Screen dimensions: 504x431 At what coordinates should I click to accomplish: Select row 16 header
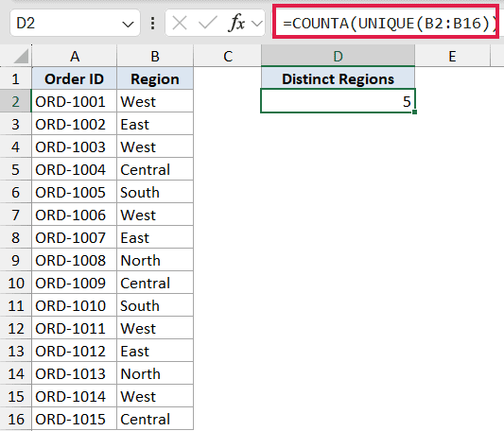click(x=16, y=419)
